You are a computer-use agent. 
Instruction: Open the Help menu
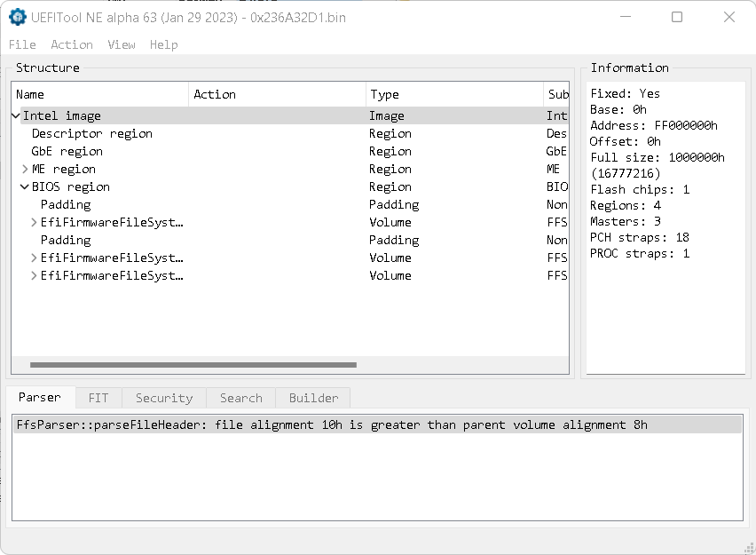point(163,44)
